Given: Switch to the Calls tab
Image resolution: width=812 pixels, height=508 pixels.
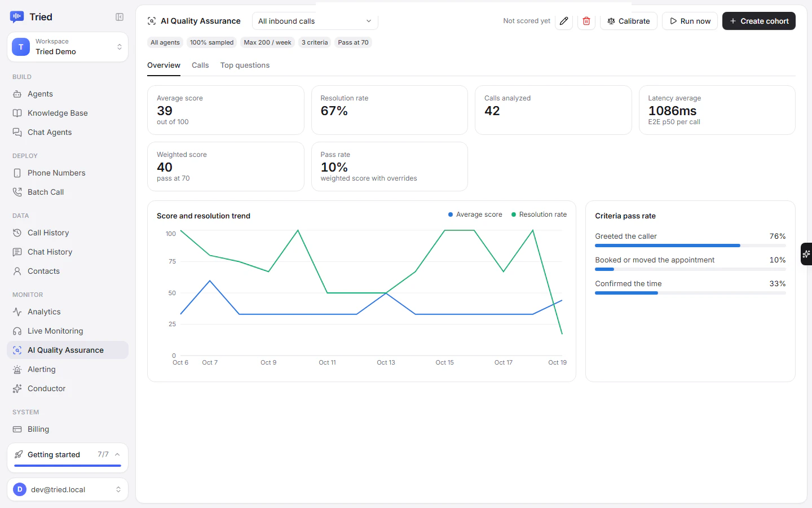Looking at the screenshot, I should click(200, 65).
